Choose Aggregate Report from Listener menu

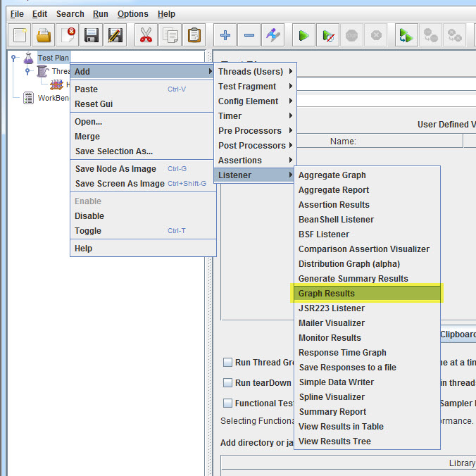click(x=367, y=189)
